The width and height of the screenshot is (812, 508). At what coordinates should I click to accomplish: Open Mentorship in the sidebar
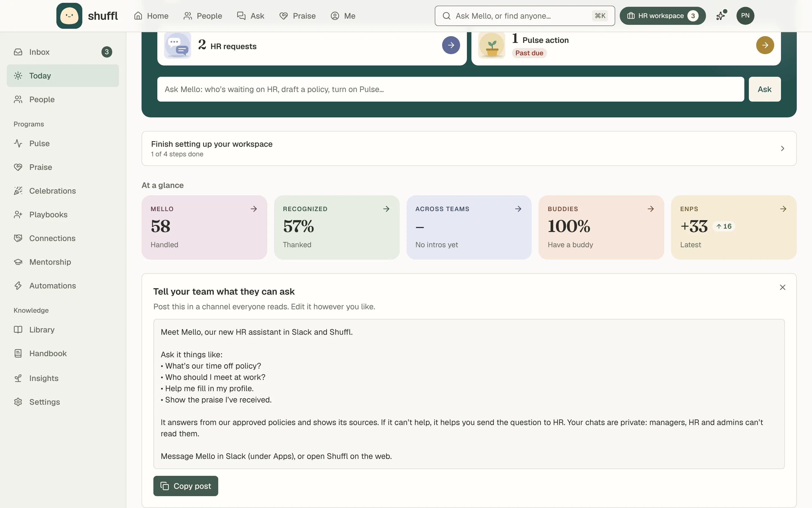pyautogui.click(x=63, y=262)
